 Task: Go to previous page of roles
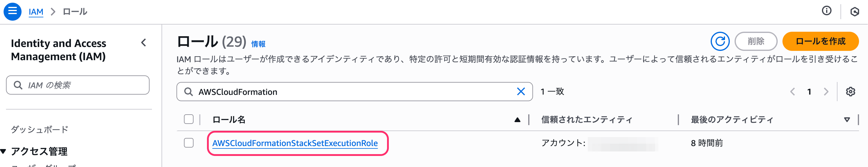pyautogui.click(x=793, y=92)
